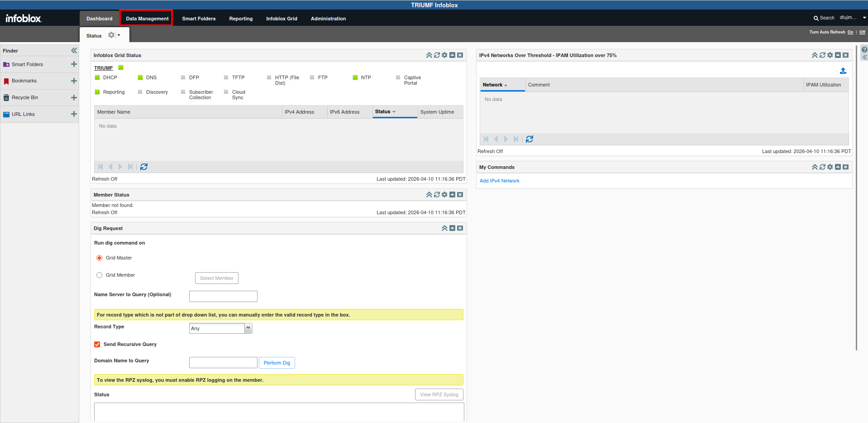Click the Domain Name to Query field
This screenshot has width=868, height=423.
tap(223, 363)
